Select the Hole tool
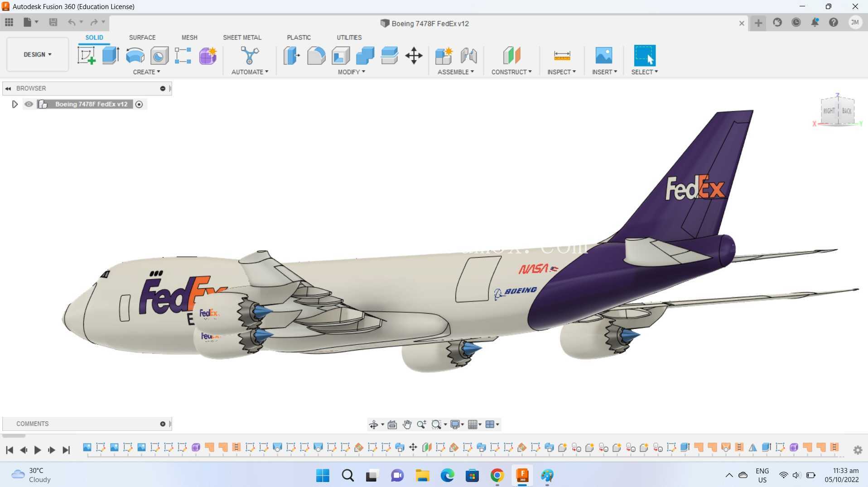Viewport: 868px width, 487px height. [159, 56]
